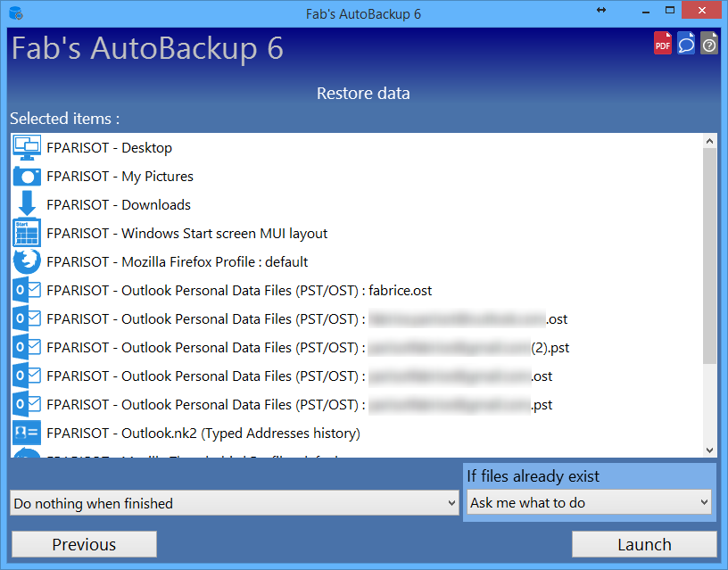The height and width of the screenshot is (570, 728).
Task: Click Outlook icon of the (2).pst row
Action: [27, 348]
